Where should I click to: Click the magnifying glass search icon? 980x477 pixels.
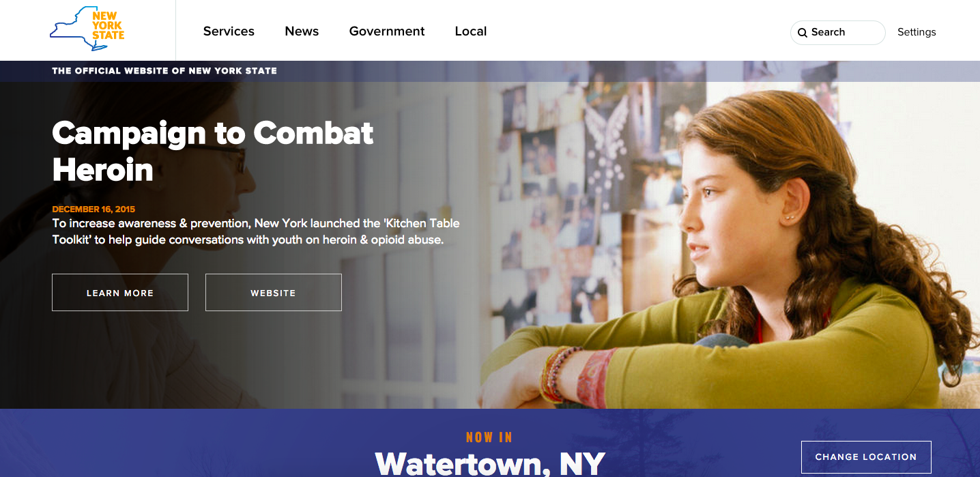click(x=803, y=33)
